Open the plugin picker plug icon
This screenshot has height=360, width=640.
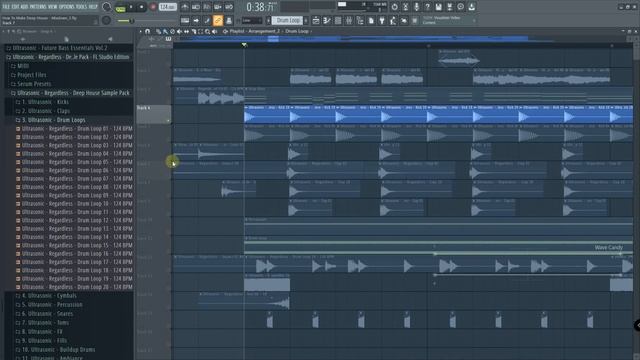(382, 20)
